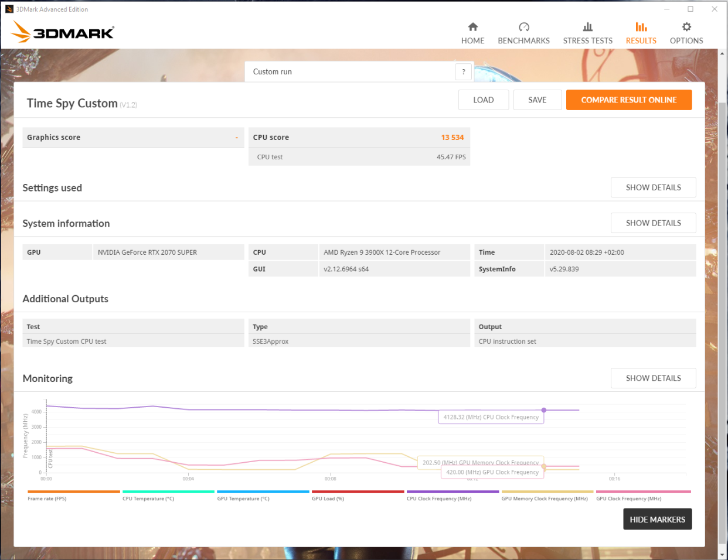The width and height of the screenshot is (728, 560).
Task: Open Benchmarks via gauge icon
Action: coord(524,27)
